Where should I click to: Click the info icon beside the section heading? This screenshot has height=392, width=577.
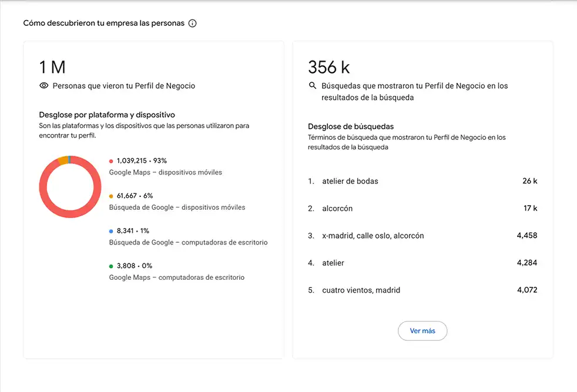193,23
